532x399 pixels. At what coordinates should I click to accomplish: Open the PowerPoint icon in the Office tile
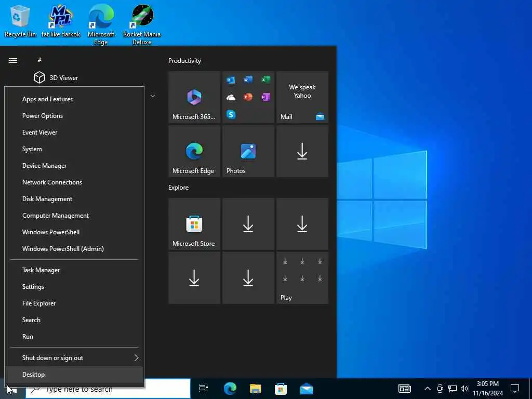(248, 97)
